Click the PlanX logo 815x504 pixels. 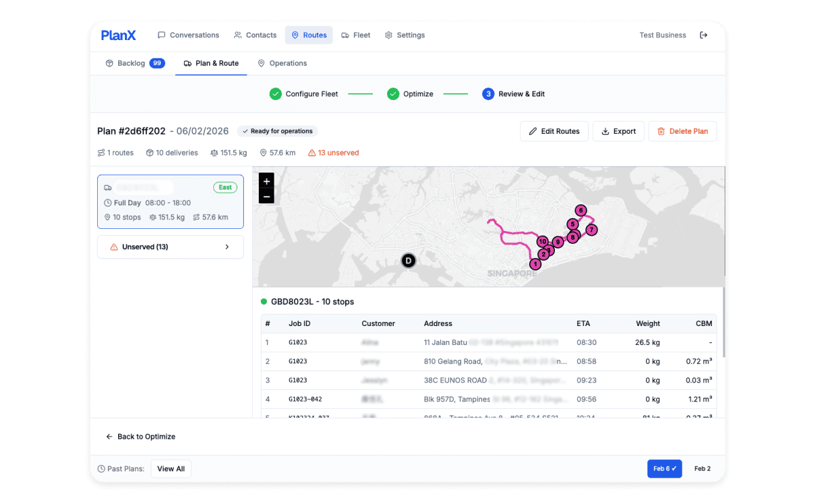click(118, 35)
